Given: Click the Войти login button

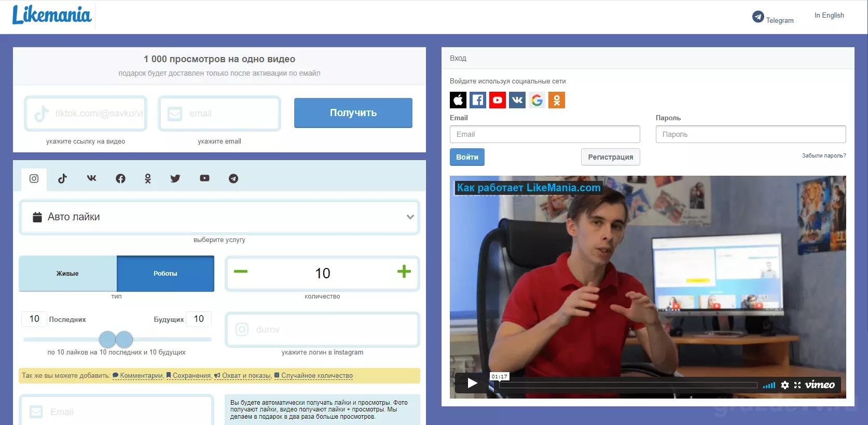Looking at the screenshot, I should pyautogui.click(x=467, y=157).
